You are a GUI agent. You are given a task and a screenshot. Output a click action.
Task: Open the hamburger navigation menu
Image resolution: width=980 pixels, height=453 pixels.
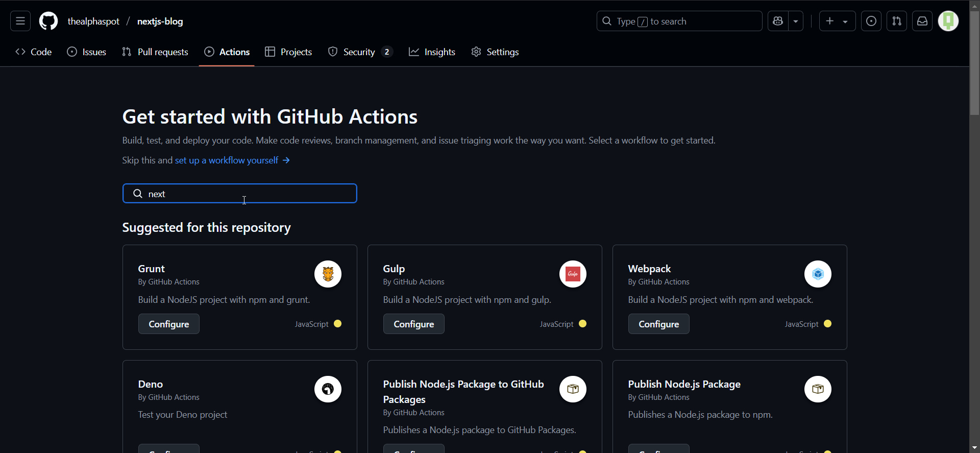click(20, 21)
